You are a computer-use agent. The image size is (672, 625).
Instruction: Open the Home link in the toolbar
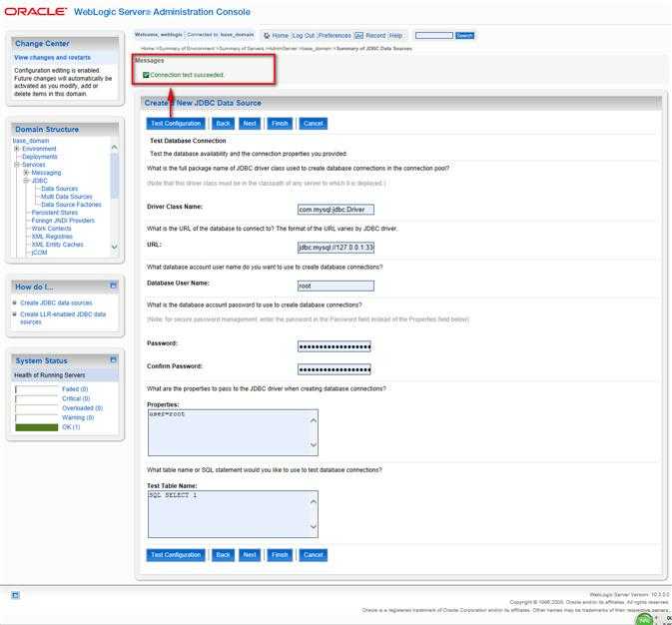281,36
